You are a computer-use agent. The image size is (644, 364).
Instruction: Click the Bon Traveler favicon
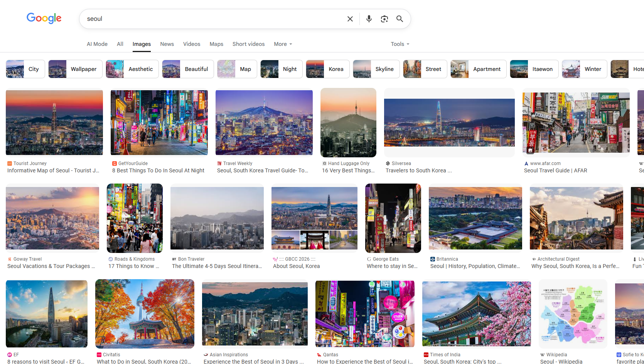(174, 259)
